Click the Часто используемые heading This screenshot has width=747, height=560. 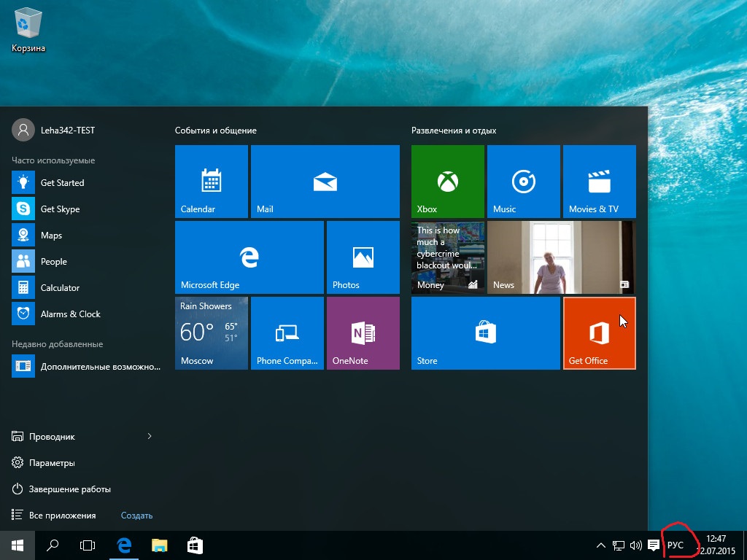point(53,160)
